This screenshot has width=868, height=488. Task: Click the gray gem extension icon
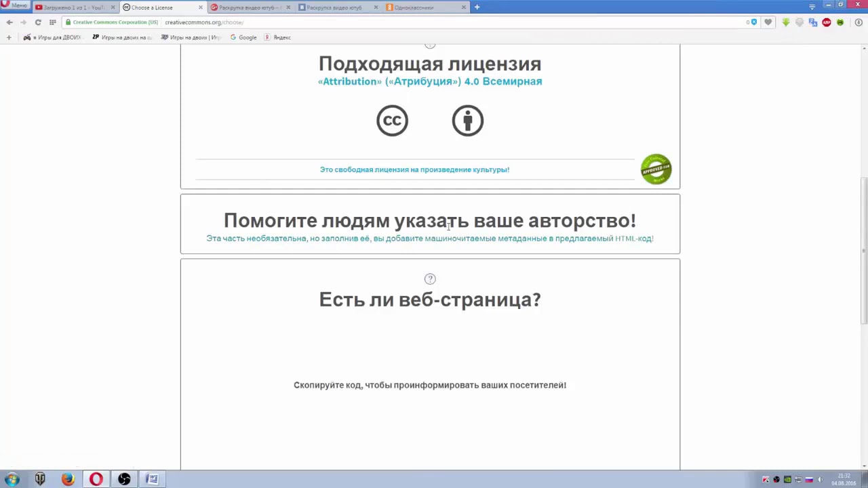pos(799,22)
